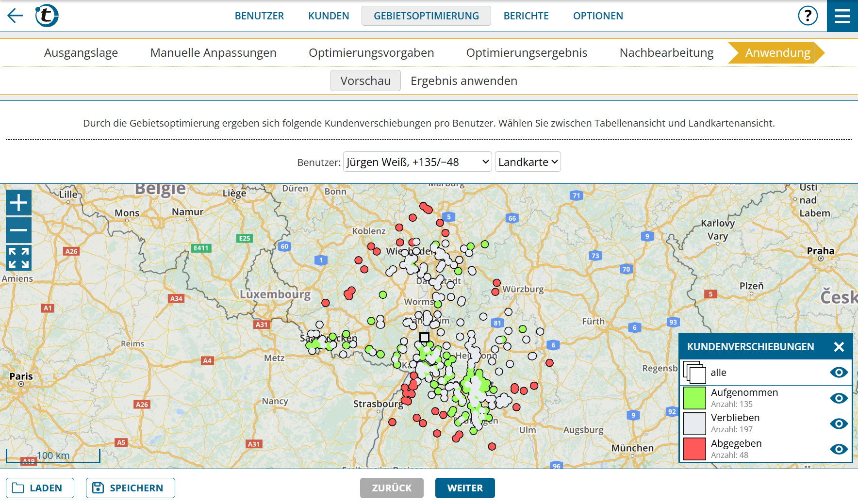Viewport: 858px width, 504px height.
Task: Click the Metz label on map
Action: (x=274, y=358)
